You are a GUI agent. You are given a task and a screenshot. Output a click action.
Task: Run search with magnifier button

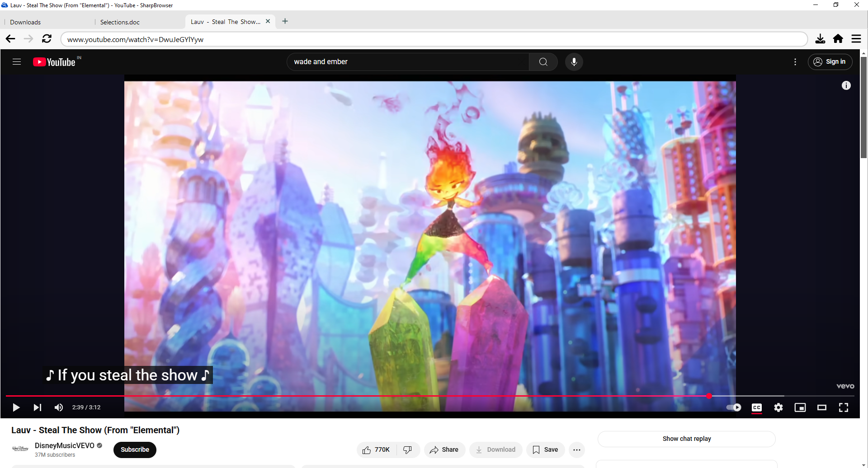click(x=543, y=62)
